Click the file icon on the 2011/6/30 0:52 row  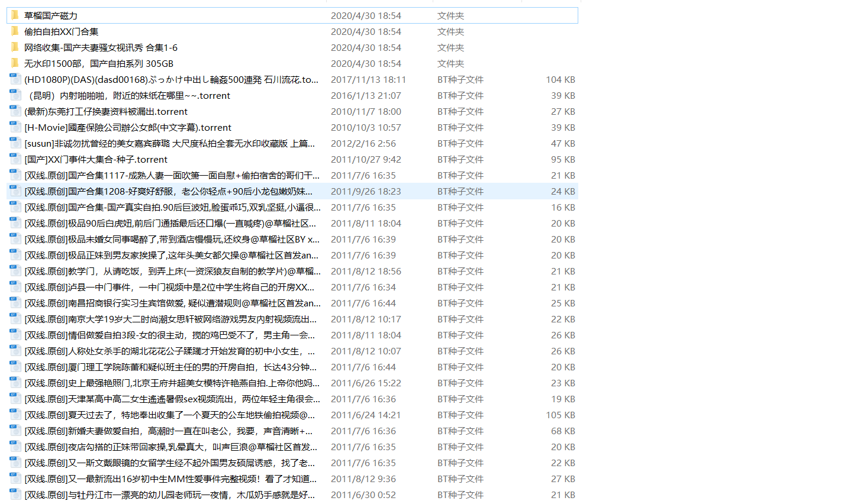(x=15, y=495)
